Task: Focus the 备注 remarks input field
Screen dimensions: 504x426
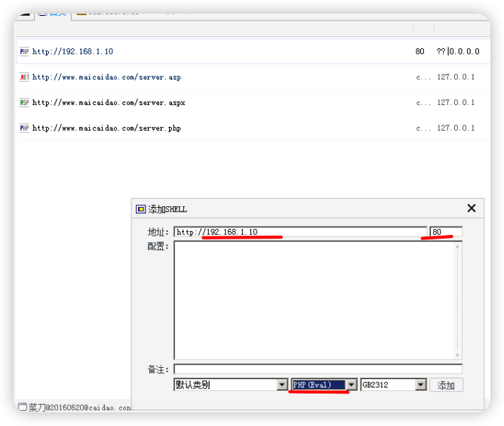Action: (x=318, y=369)
